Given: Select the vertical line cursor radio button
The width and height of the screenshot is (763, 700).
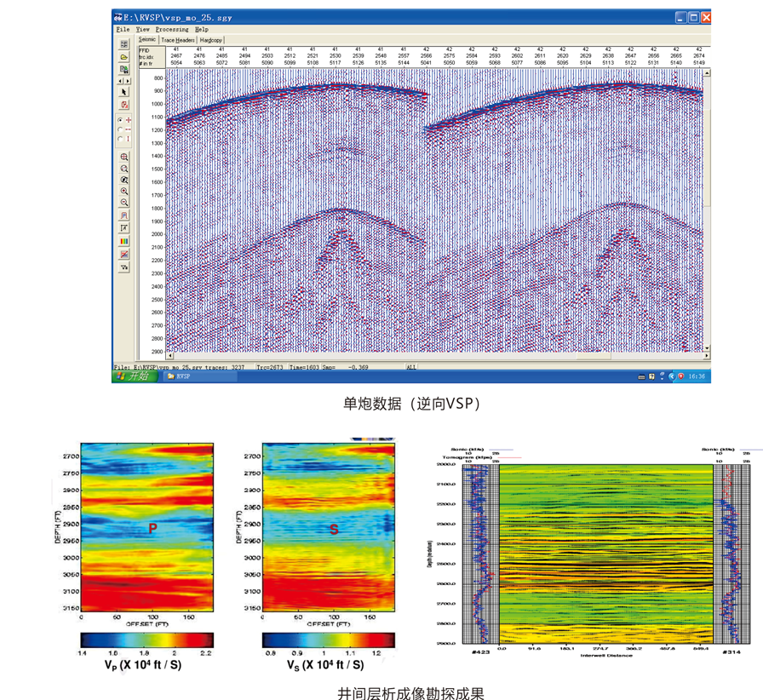Looking at the screenshot, I should click(120, 139).
